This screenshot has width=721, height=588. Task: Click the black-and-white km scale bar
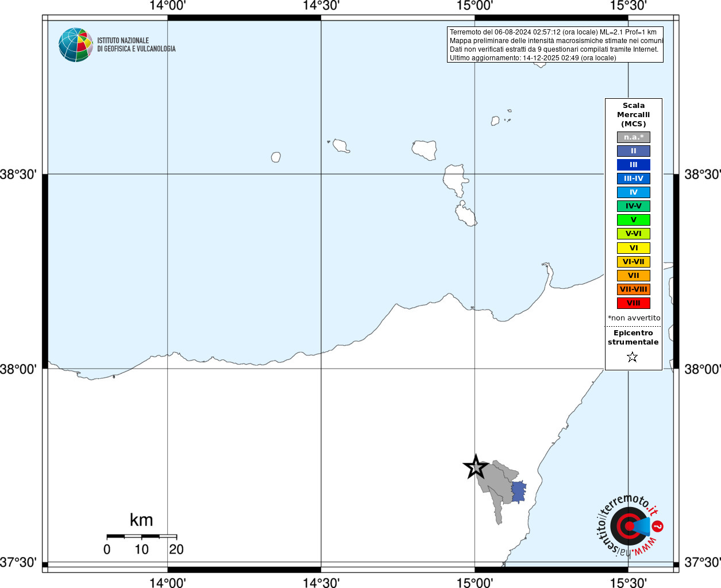tap(141, 536)
